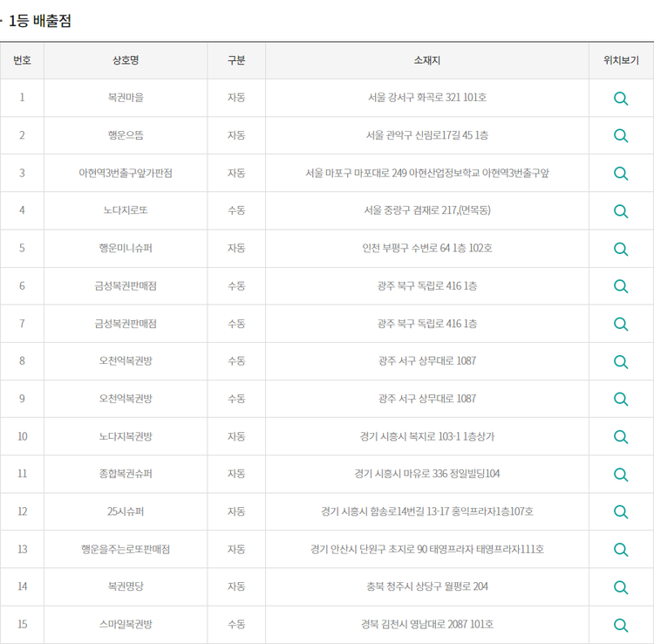The height and width of the screenshot is (644, 654).
Task: View location for row 9 오천억복권방
Action: tap(621, 399)
